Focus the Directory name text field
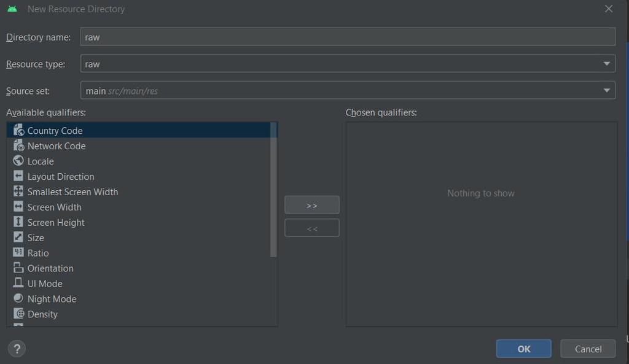Image resolution: width=629 pixels, height=364 pixels. click(x=348, y=37)
